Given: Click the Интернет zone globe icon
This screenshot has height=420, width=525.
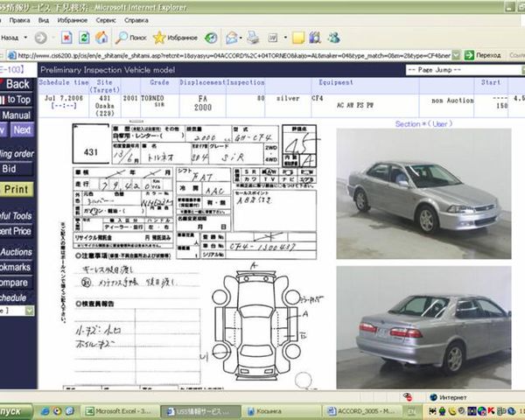Looking at the screenshot, I should pos(434,397).
